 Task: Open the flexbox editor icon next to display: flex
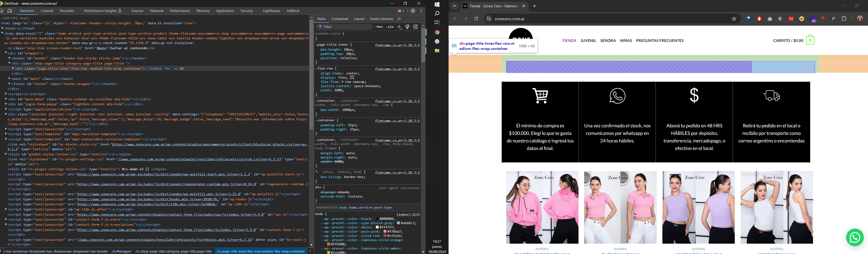(352, 78)
